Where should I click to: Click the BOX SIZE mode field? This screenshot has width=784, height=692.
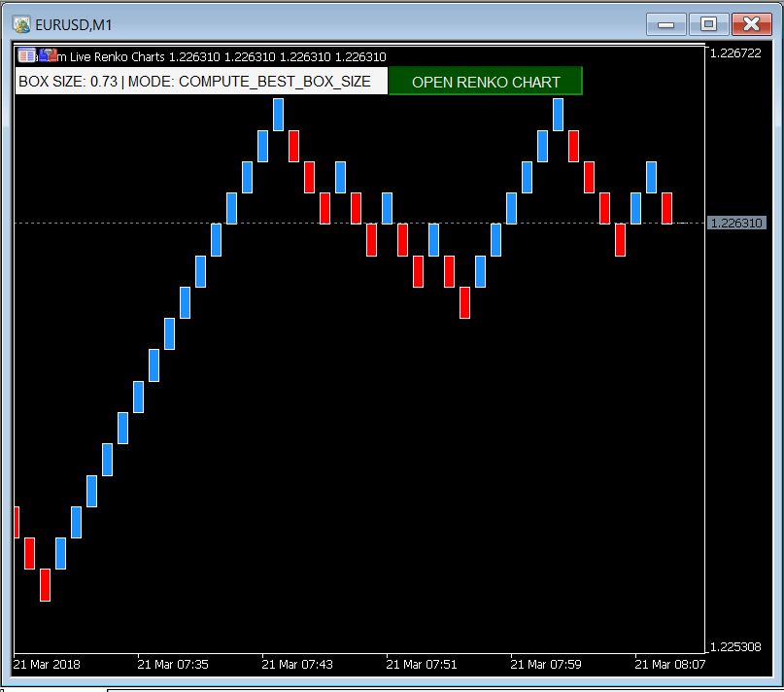[201, 81]
